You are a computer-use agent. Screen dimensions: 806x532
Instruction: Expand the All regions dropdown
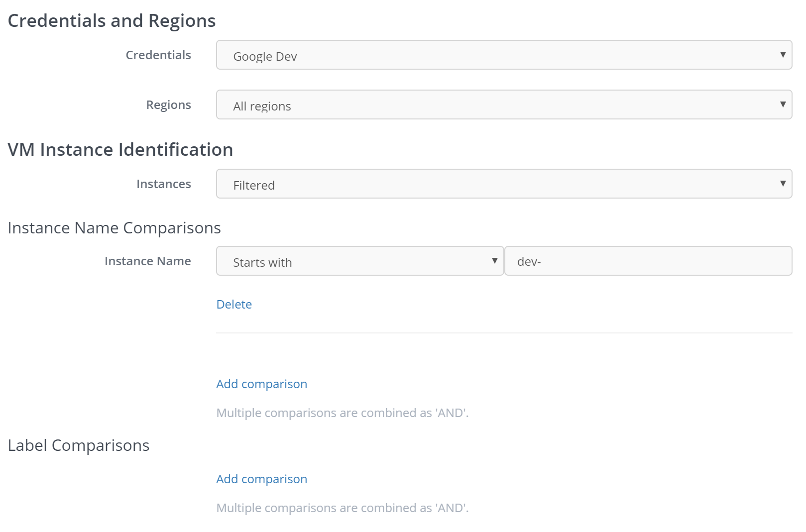point(498,105)
